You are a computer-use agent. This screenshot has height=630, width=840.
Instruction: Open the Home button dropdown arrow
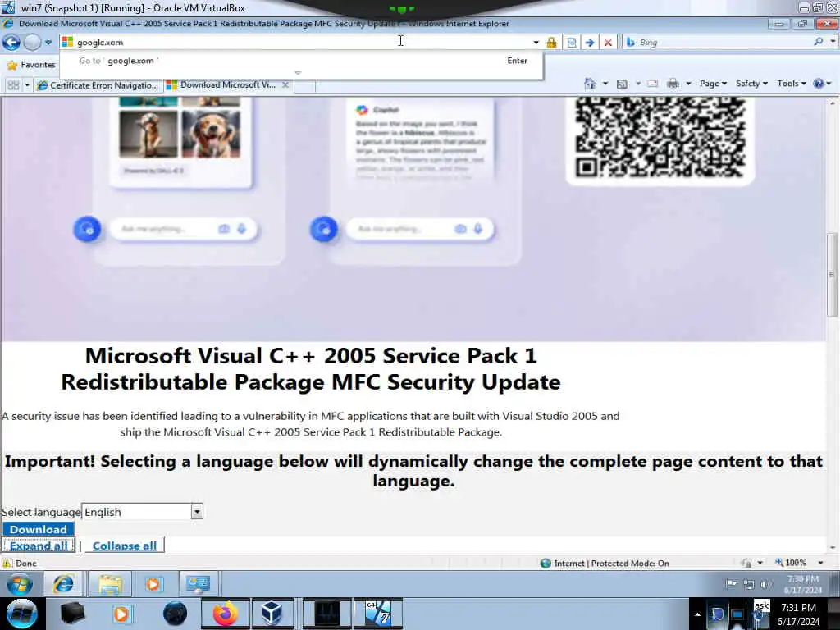click(x=605, y=84)
